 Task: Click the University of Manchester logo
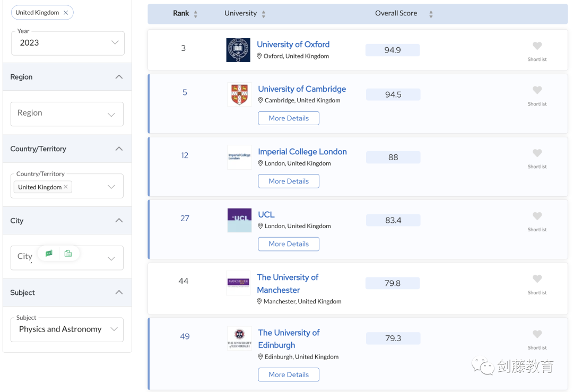(238, 283)
